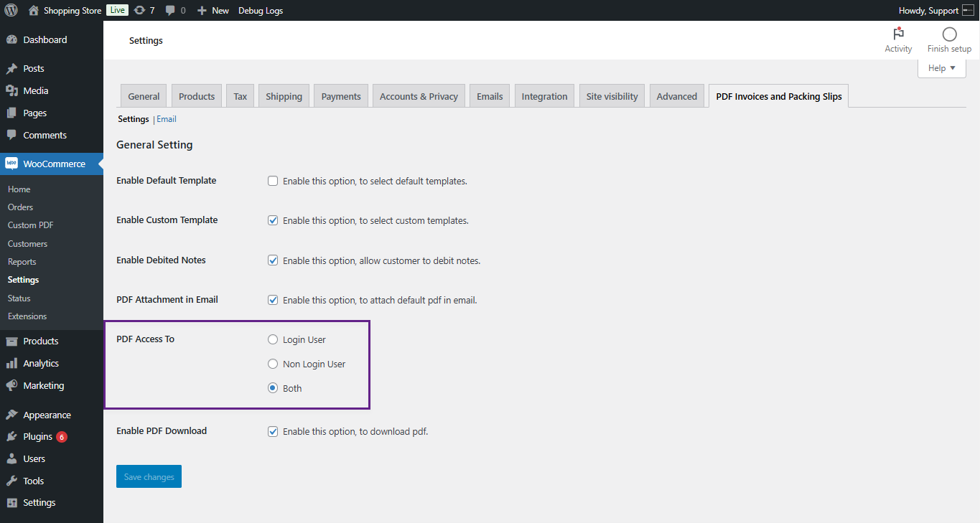
Task: Open the Advanced tab
Action: 677,96
